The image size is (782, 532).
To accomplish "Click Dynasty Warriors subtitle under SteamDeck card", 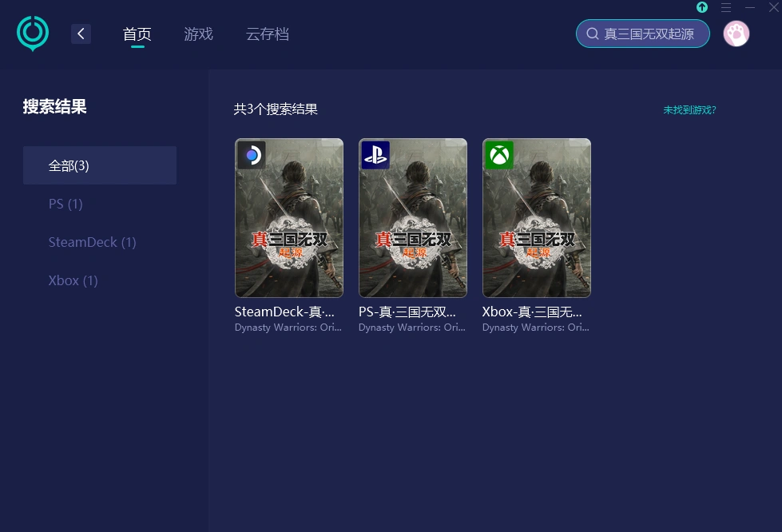I will (288, 328).
